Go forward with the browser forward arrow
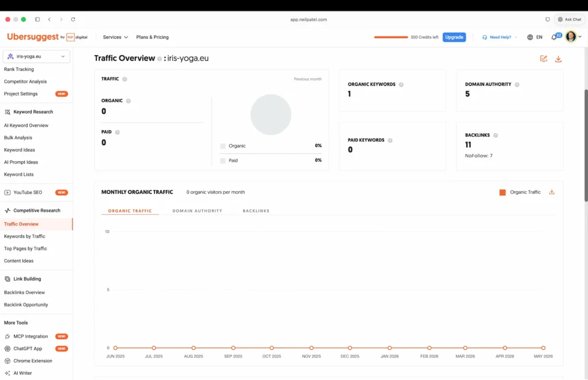The height and width of the screenshot is (380, 588). (61, 19)
